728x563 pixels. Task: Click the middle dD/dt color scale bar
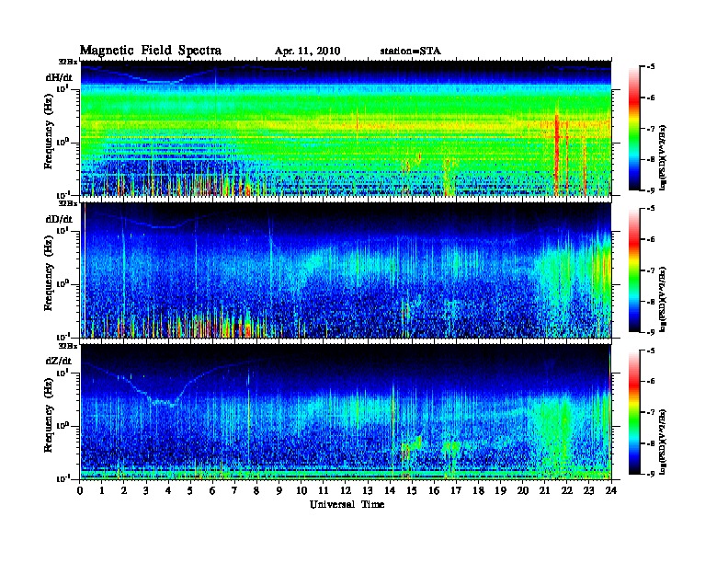634,270
